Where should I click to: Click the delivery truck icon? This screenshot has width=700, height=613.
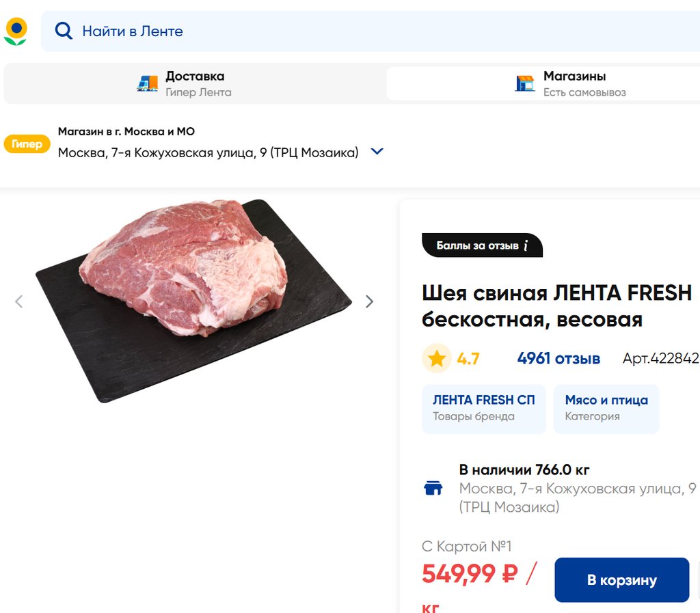[x=147, y=83]
